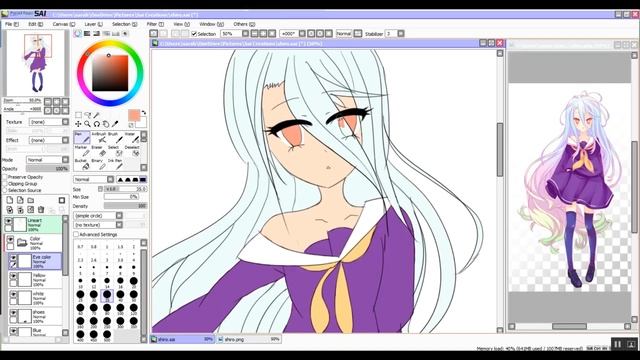Click the foreground color swatch

(x=134, y=115)
